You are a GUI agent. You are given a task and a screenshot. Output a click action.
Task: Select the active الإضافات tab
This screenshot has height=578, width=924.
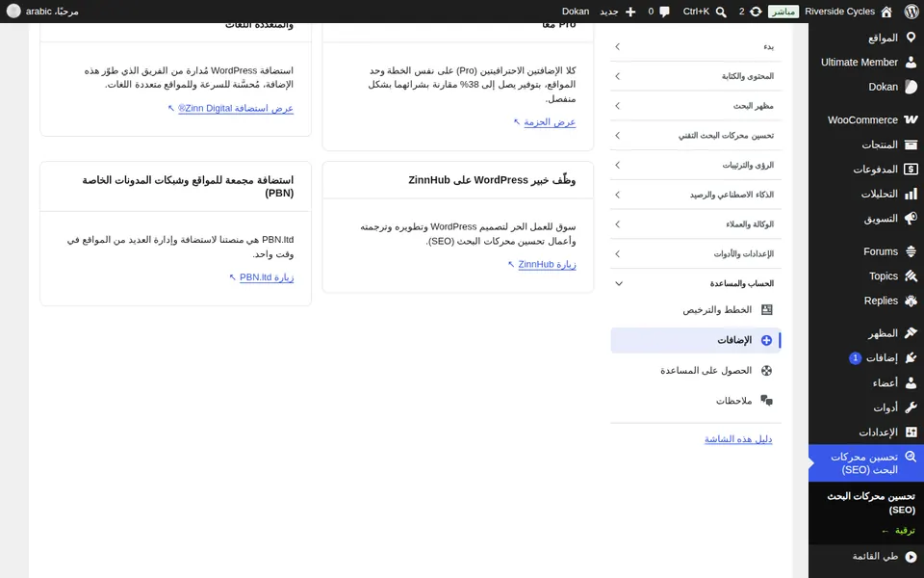point(696,340)
